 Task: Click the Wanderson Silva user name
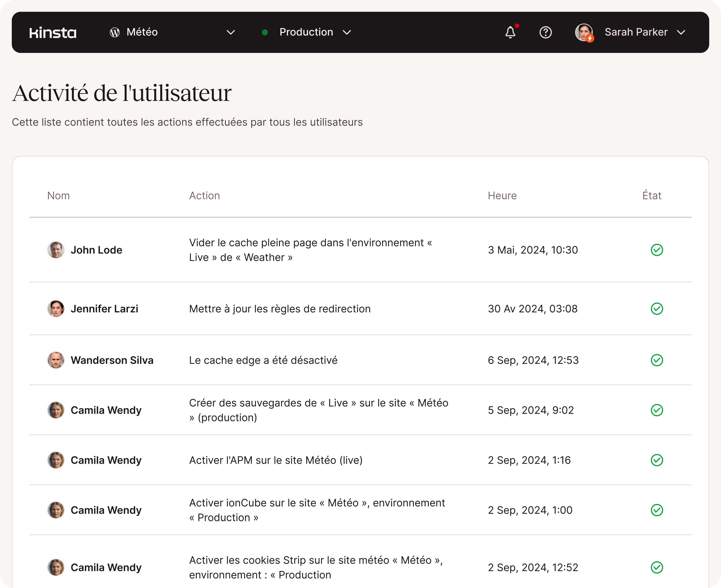tap(112, 360)
